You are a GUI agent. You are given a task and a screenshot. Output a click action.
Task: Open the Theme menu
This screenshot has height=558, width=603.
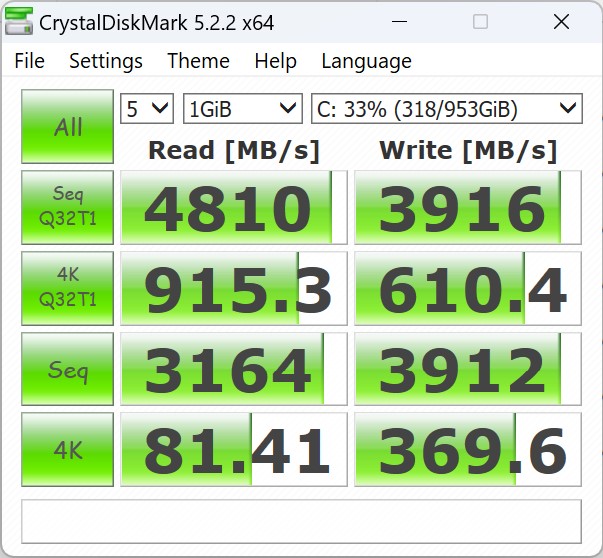tap(198, 61)
